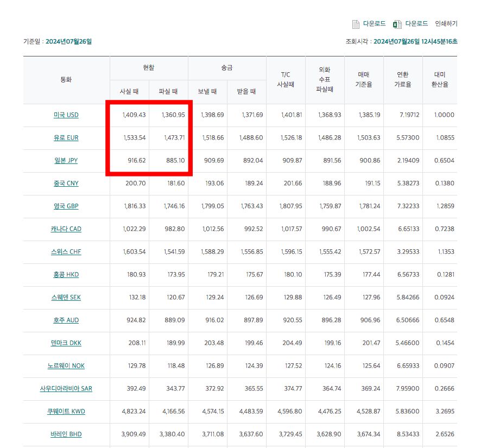Click CAD T/C rate 1,017.57

tap(292, 229)
